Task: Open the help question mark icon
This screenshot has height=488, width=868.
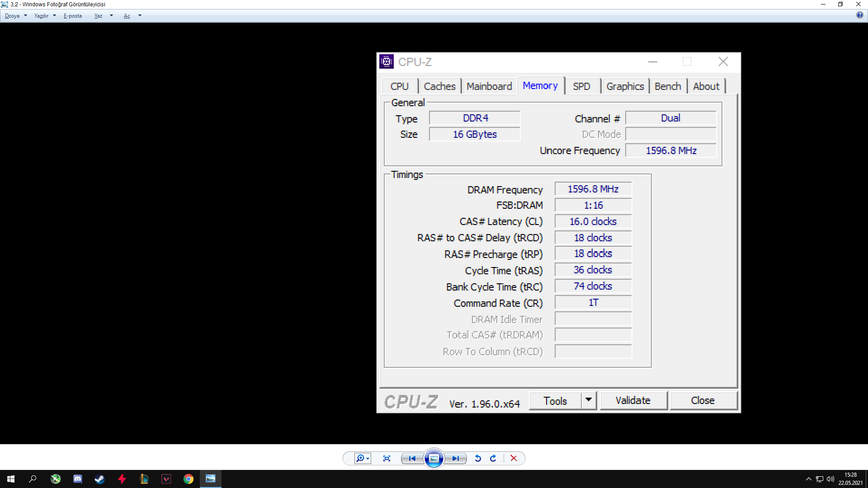Action: pos(859,15)
